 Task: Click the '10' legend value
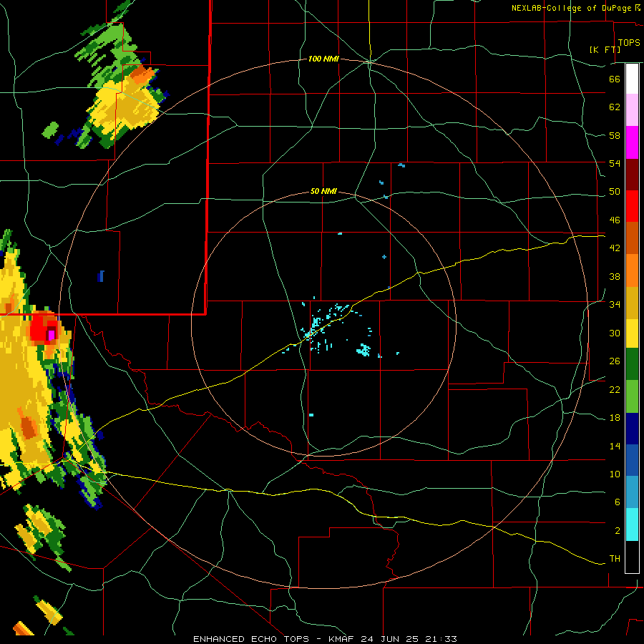(615, 474)
